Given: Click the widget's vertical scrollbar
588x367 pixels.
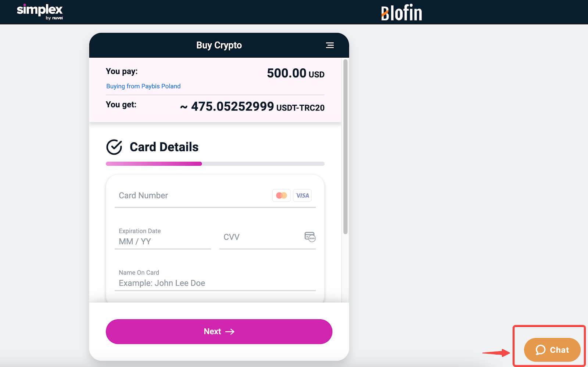Looking at the screenshot, I should pyautogui.click(x=345, y=147).
